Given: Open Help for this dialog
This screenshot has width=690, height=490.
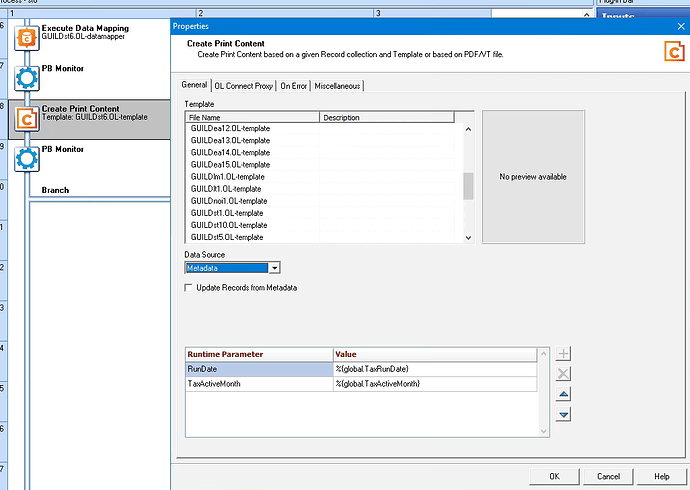Looking at the screenshot, I should 662,476.
